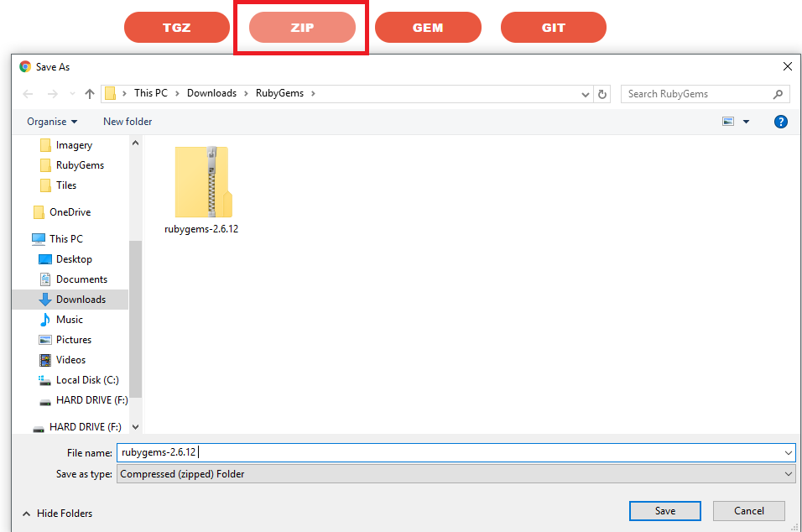This screenshot has width=802, height=532.
Task: Select This PC in the navigation pane
Action: pos(66,239)
